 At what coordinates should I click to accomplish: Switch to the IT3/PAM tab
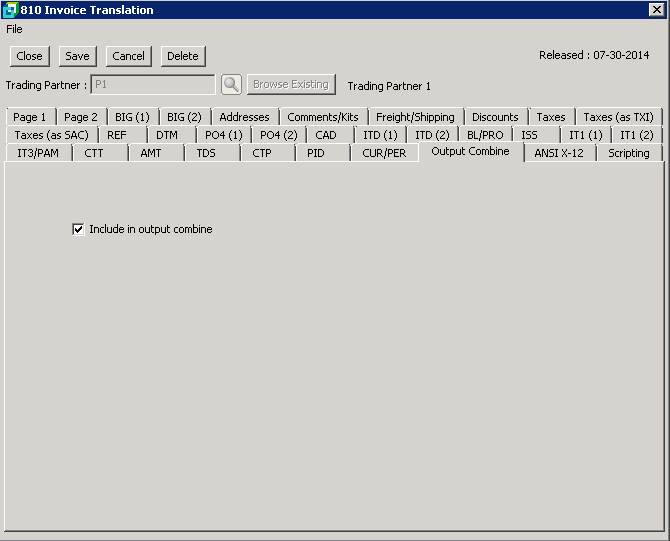[x=38, y=153]
